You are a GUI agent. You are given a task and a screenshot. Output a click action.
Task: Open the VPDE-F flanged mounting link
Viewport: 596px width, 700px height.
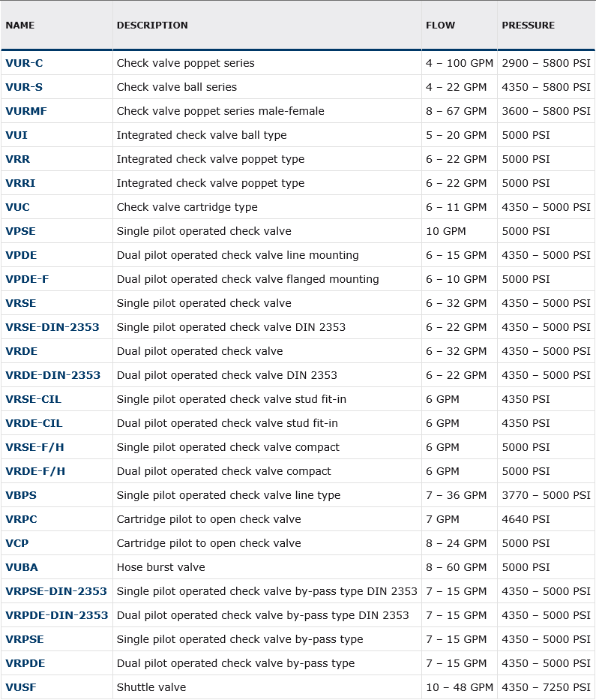[27, 279]
